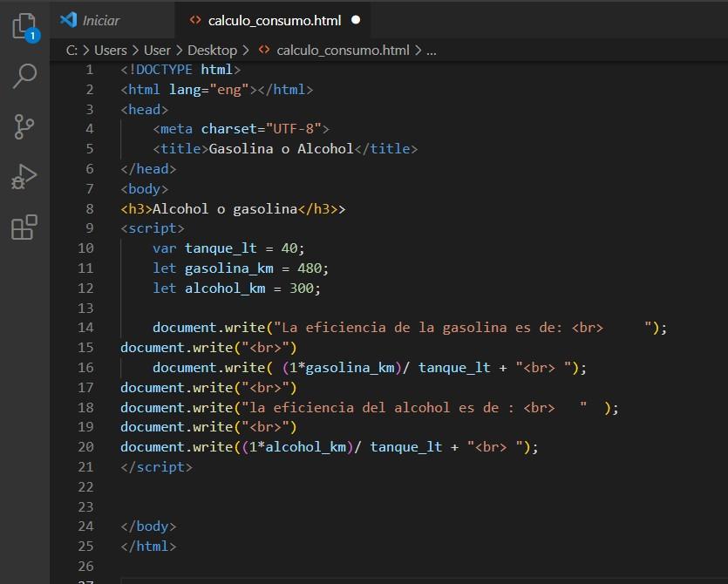Click the let alcohol_km = 300 line

237,289
